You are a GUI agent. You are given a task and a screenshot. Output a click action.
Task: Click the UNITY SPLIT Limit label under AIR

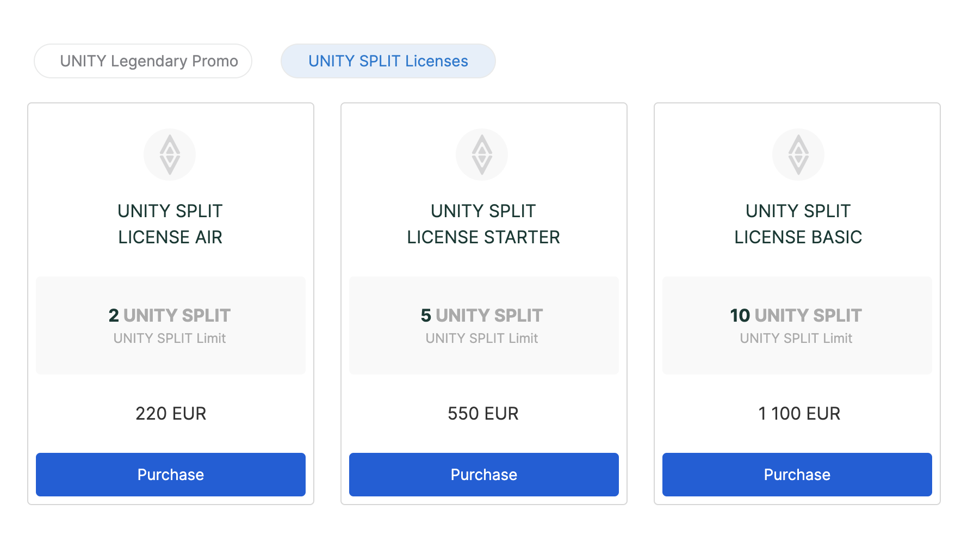pyautogui.click(x=170, y=339)
